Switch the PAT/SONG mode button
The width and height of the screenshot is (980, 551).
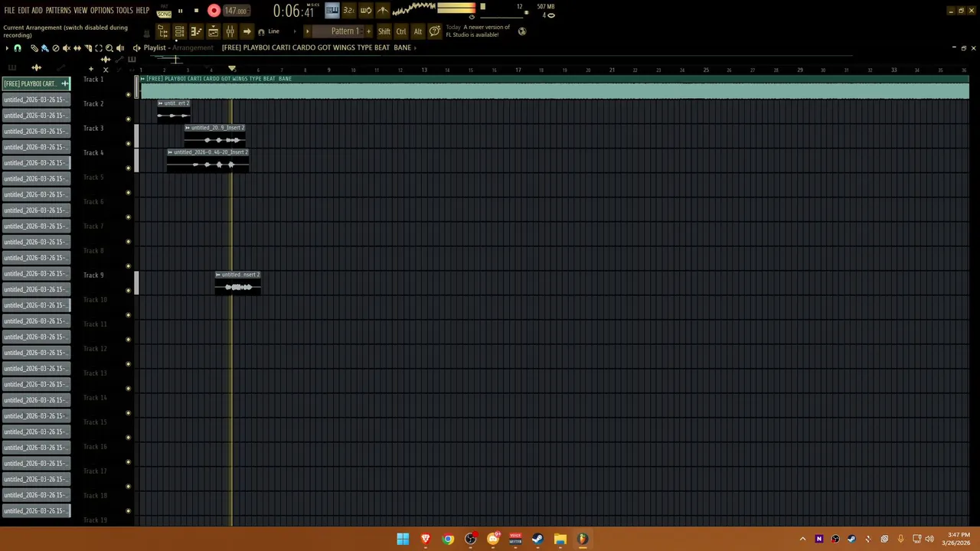164,11
